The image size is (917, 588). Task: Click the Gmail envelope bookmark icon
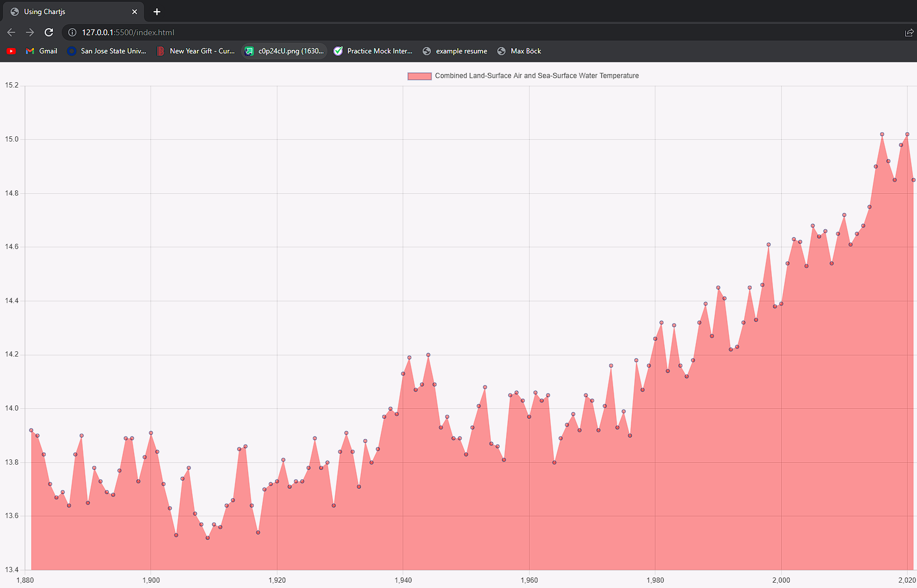[30, 51]
